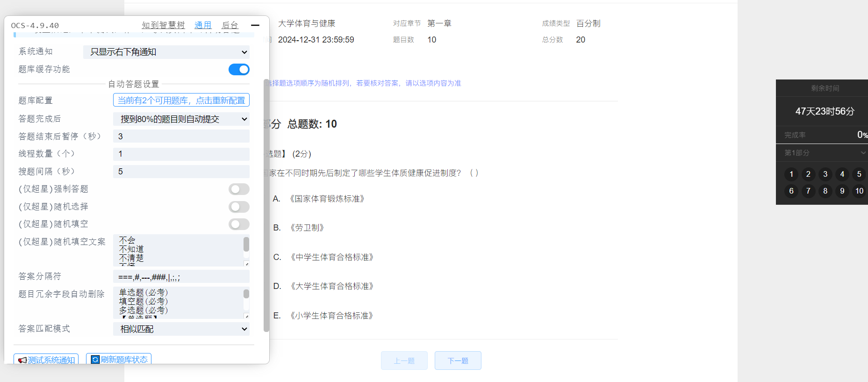Turn on 随机选择 toggle
Screen dimensions: 868x382
pyautogui.click(x=239, y=207)
